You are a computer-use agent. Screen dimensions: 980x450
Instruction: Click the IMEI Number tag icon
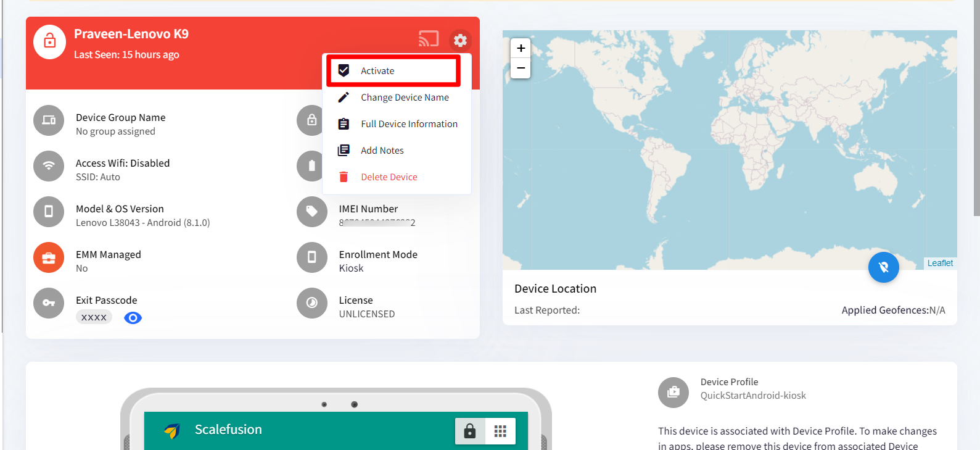[312, 212]
